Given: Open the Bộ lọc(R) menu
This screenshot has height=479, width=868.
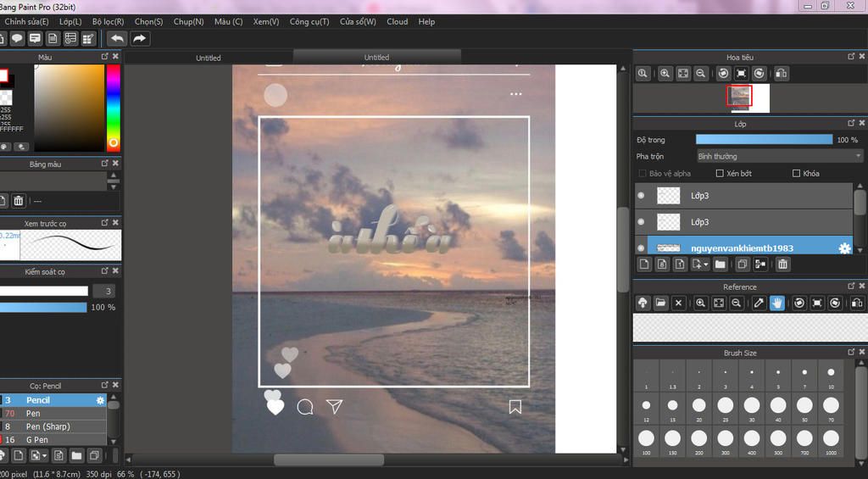Looking at the screenshot, I should coord(108,21).
